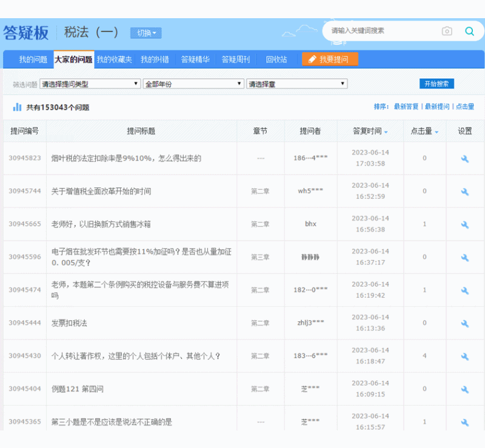This screenshot has height=448, width=485.
Task: Click the camera icon in the search bar
Action: [x=447, y=30]
